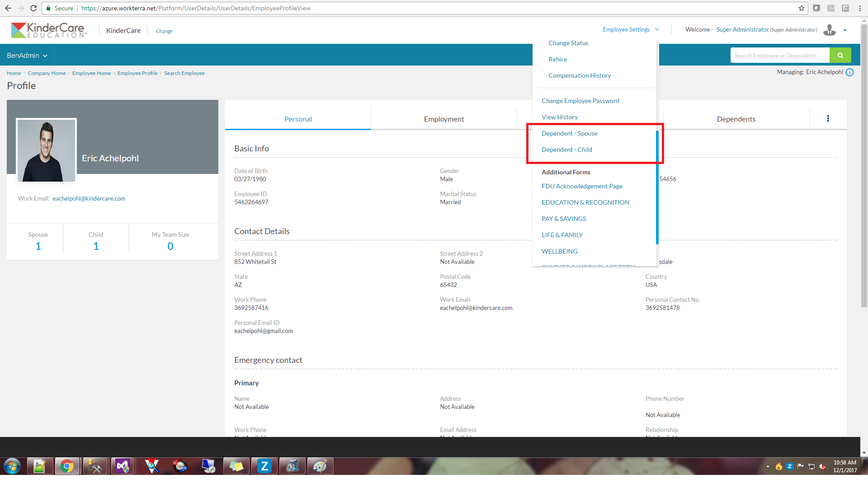Click the administrator avatar icon
This screenshot has width=868, height=488.
click(830, 30)
